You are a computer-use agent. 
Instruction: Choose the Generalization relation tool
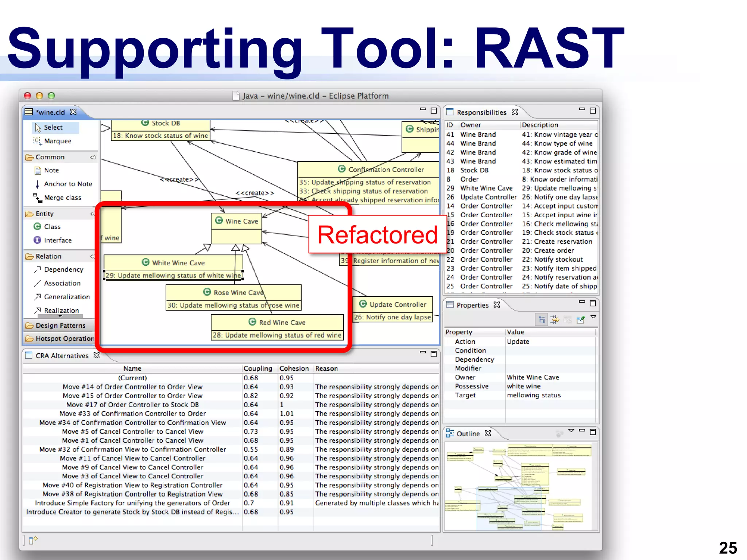[62, 297]
